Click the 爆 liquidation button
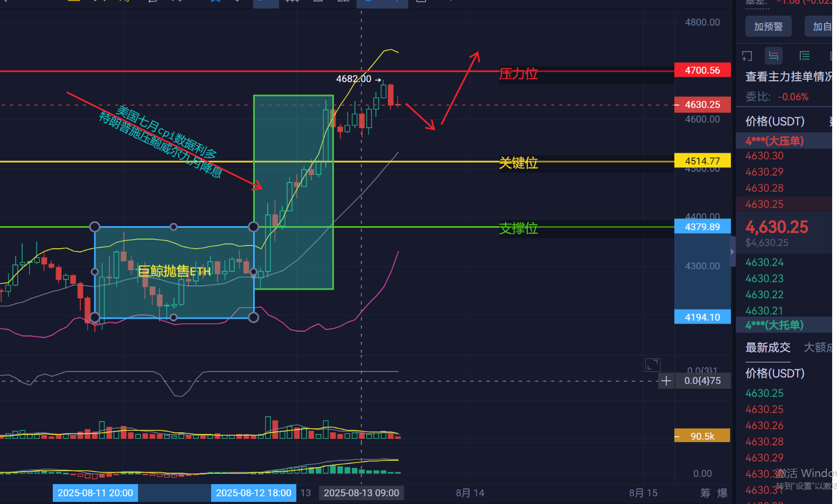 point(722,493)
